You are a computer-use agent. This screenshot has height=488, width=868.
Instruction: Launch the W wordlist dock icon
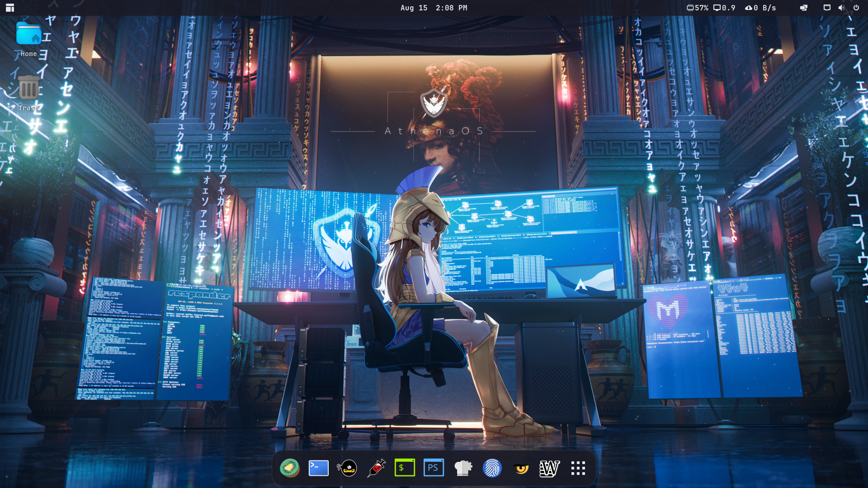[x=550, y=468]
